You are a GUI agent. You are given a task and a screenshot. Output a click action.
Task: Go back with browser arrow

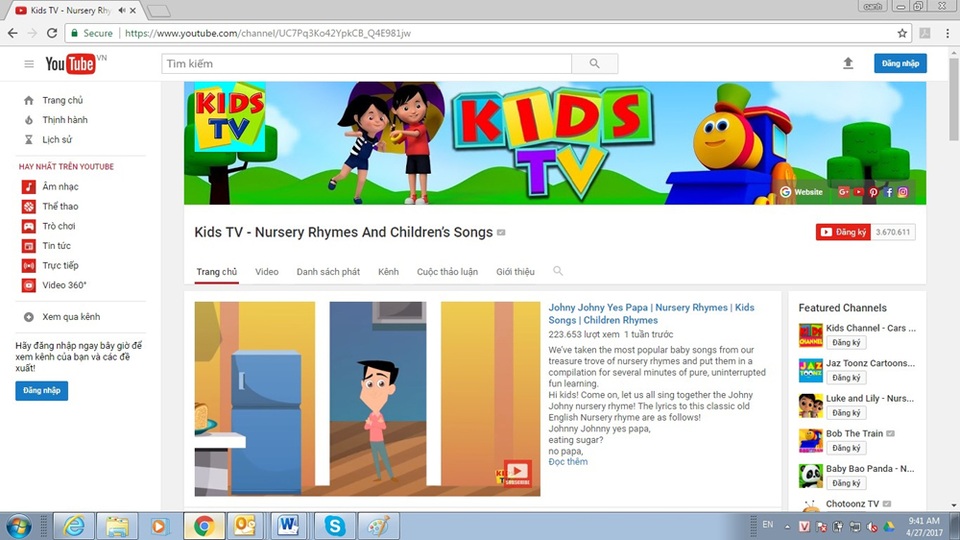(13, 33)
